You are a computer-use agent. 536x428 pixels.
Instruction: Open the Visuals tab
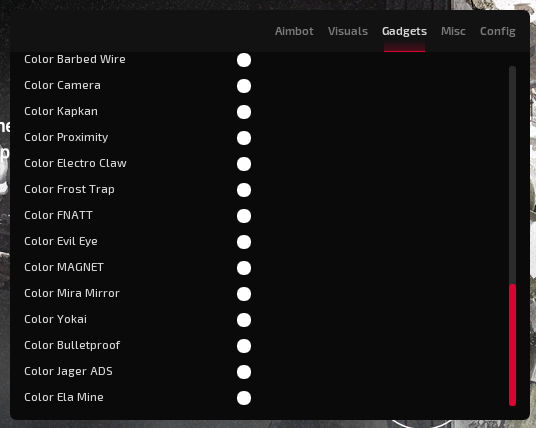348,31
